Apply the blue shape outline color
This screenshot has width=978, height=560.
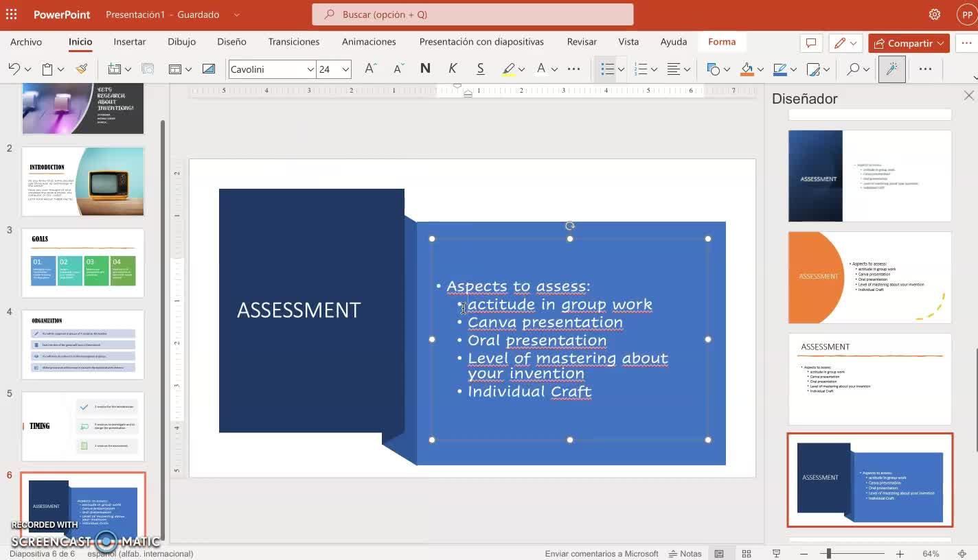coord(780,69)
